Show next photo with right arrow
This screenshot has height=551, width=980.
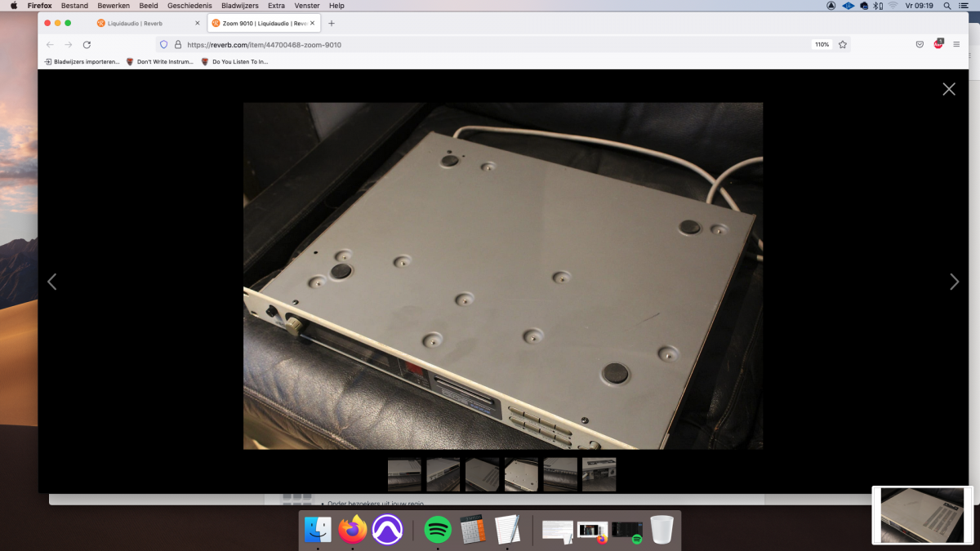point(954,282)
